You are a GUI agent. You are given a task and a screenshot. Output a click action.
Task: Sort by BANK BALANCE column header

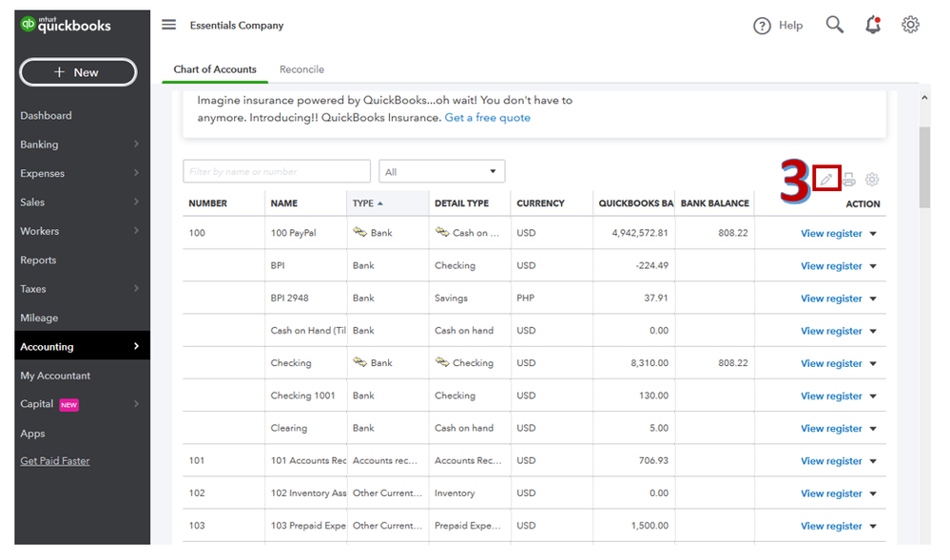point(715,203)
